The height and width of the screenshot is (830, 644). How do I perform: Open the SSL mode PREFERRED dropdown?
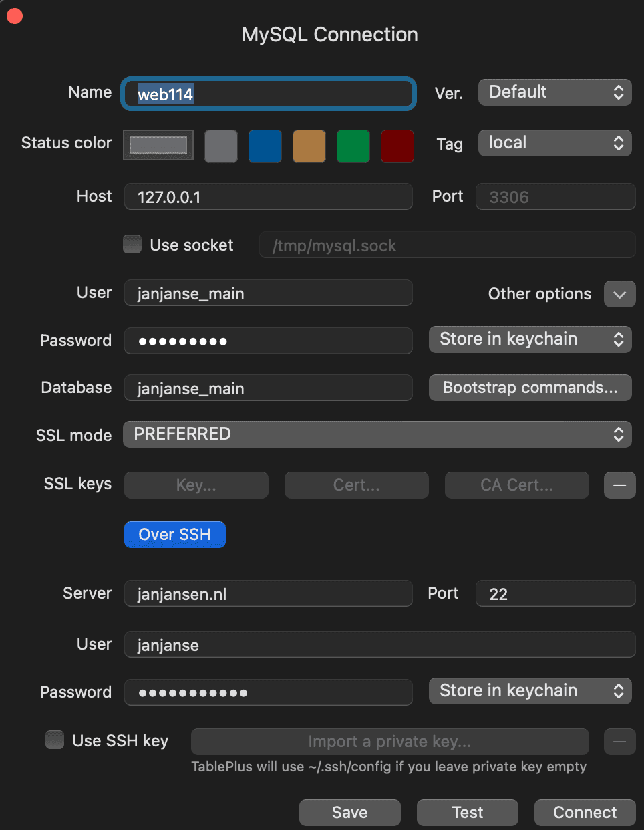tap(377, 434)
